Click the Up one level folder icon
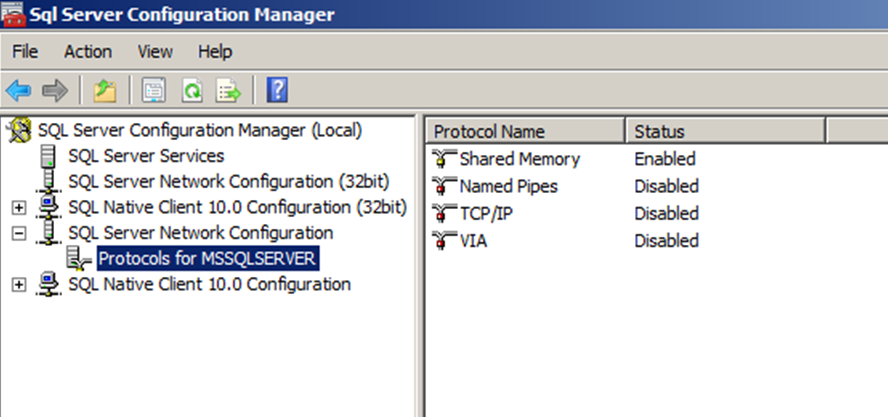 (x=105, y=91)
